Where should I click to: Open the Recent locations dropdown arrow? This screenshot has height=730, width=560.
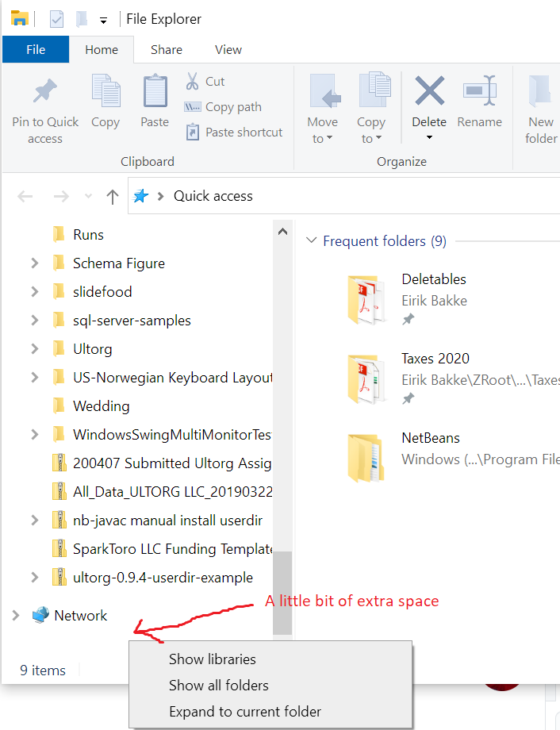[x=88, y=197]
